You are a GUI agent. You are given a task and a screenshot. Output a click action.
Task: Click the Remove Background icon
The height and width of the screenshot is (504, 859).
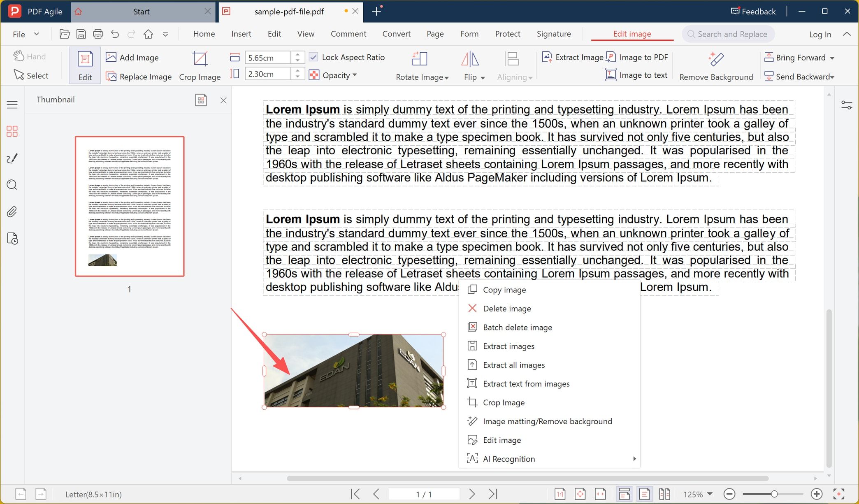(x=716, y=59)
